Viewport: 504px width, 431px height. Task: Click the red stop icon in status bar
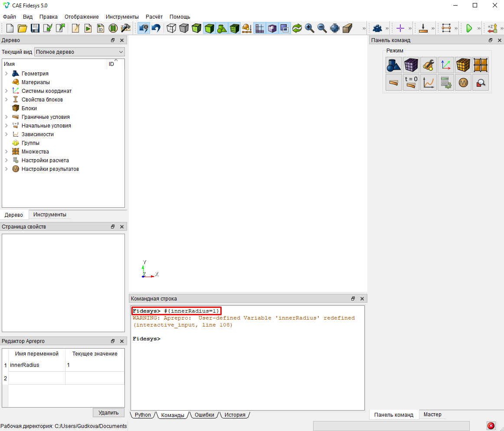coord(491,426)
